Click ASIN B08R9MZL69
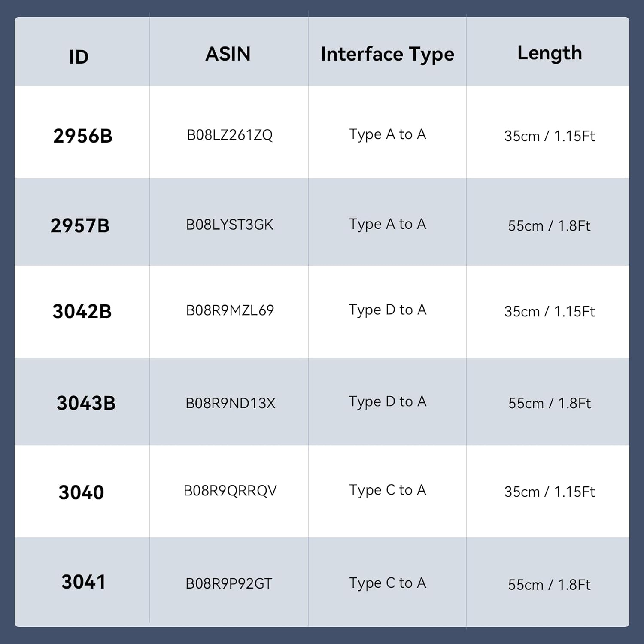644x644 pixels. [230, 310]
